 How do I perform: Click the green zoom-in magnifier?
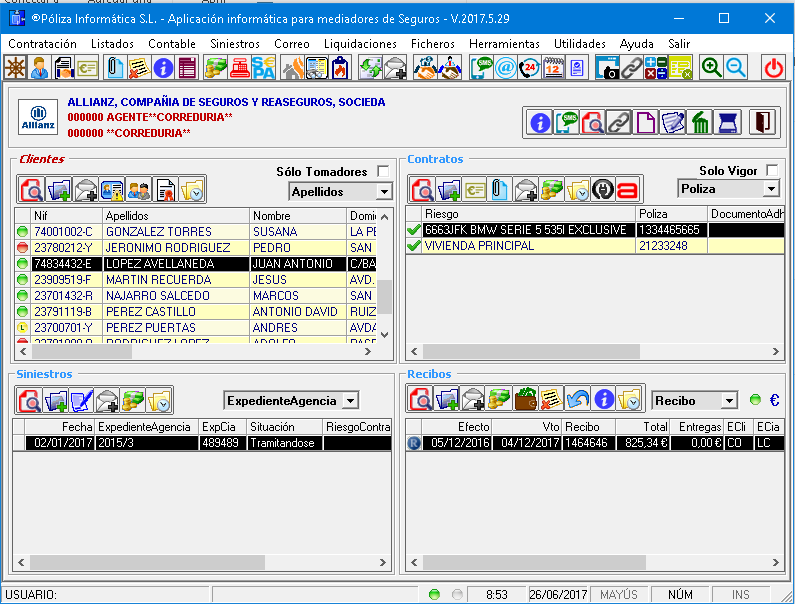coord(711,67)
